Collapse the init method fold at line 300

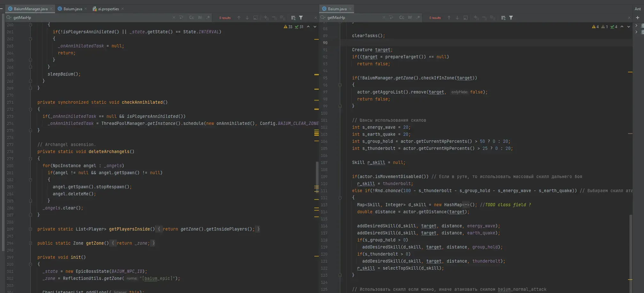point(30,264)
